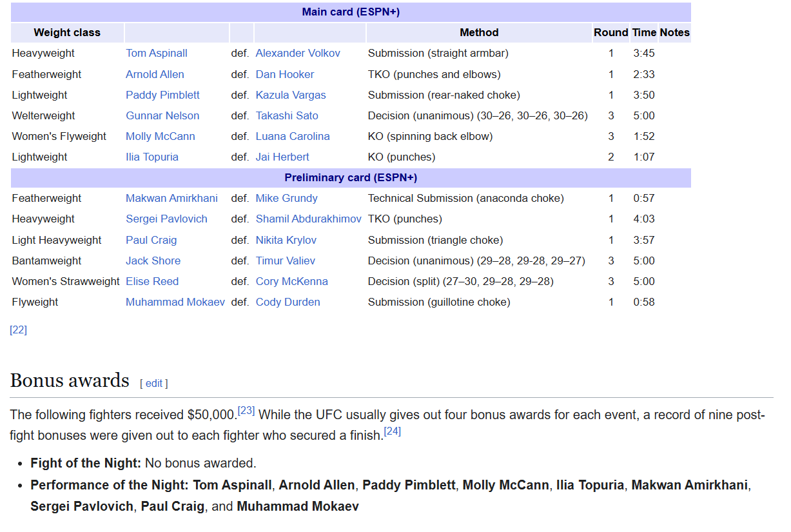Click the Mike Grundy link

[287, 198]
